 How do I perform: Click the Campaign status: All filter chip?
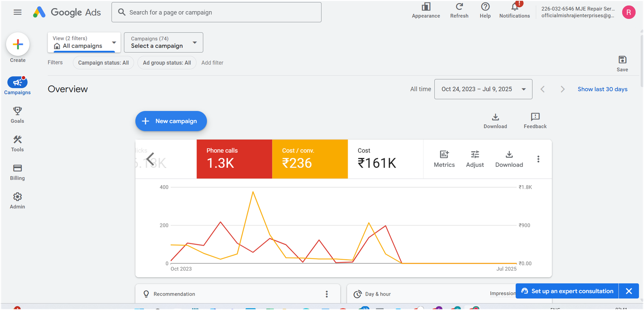pyautogui.click(x=103, y=63)
